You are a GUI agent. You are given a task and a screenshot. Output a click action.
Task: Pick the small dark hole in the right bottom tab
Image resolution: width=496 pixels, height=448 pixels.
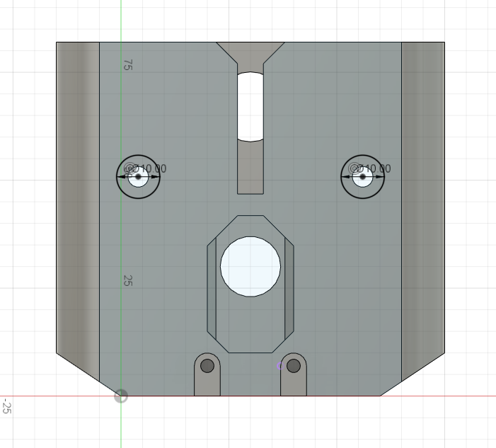(294, 366)
